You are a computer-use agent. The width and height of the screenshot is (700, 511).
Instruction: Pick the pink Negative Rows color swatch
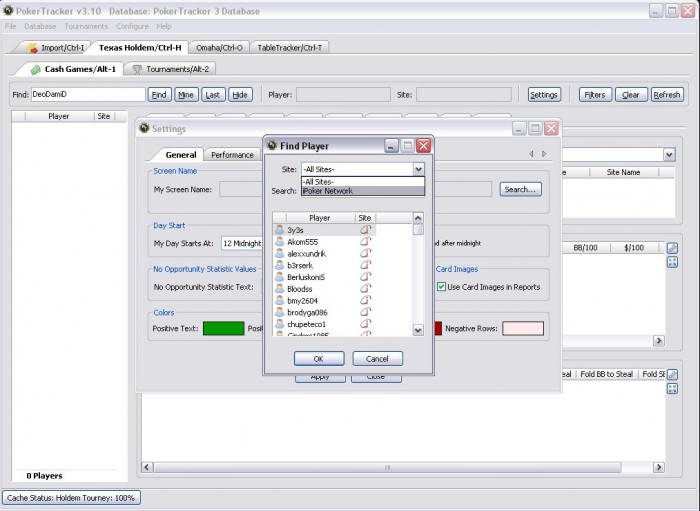pyautogui.click(x=523, y=328)
